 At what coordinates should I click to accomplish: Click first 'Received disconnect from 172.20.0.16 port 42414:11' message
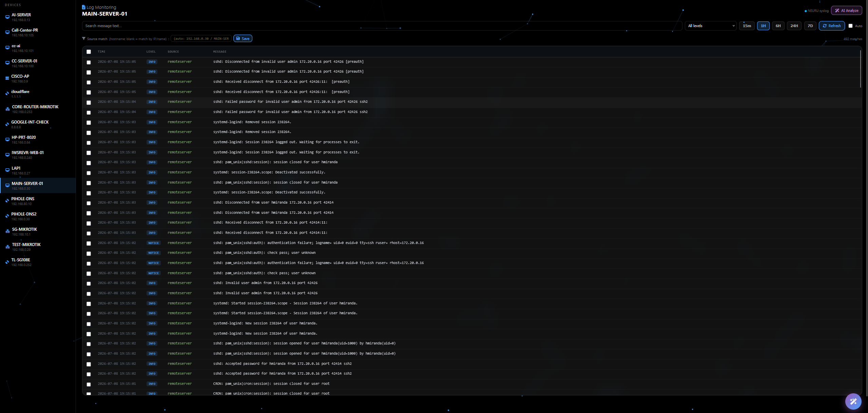tap(270, 223)
